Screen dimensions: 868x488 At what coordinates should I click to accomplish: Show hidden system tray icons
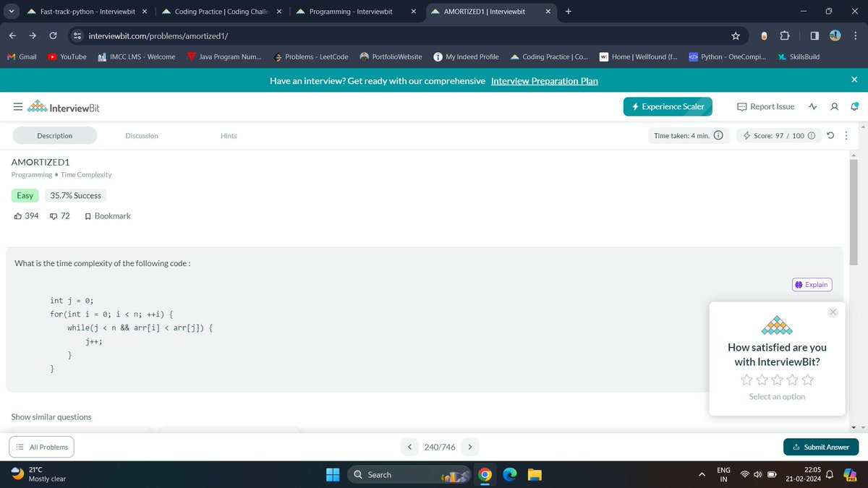pos(701,475)
